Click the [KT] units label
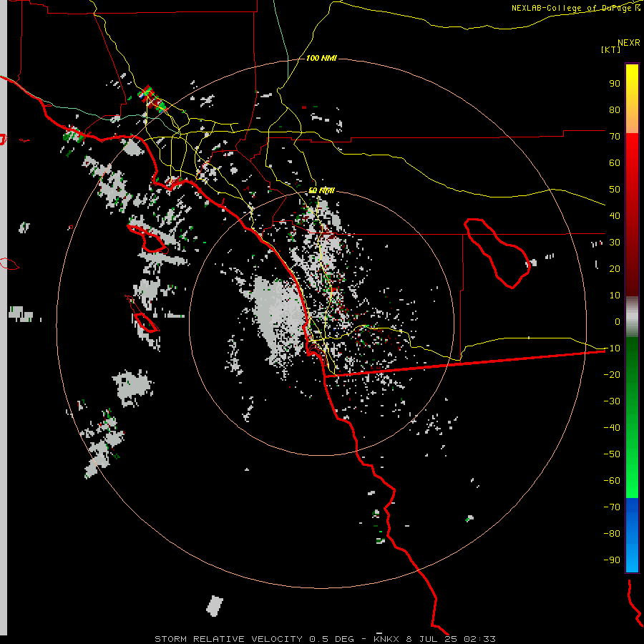 click(x=611, y=49)
